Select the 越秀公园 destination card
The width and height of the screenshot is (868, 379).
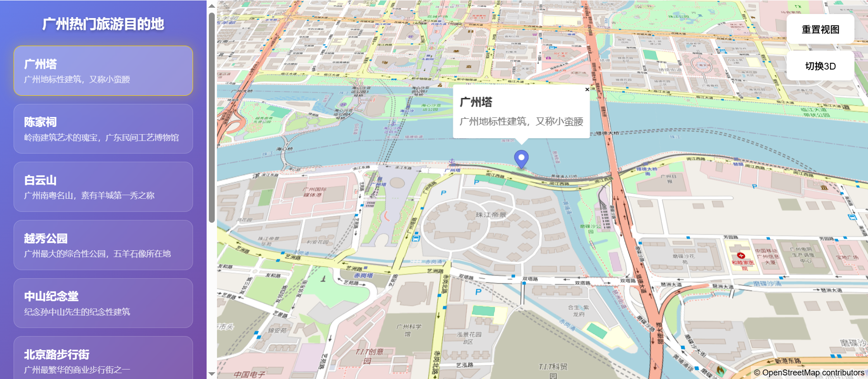[103, 245]
